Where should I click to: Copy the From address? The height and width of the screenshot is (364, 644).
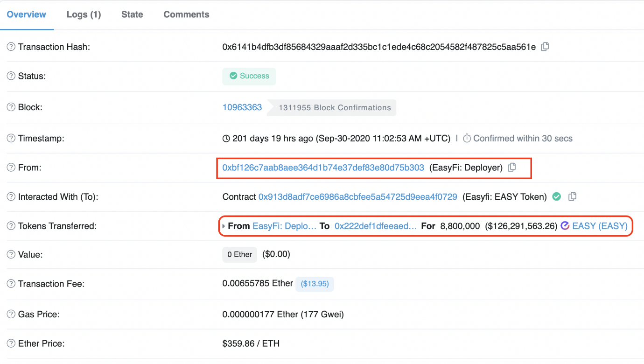tap(512, 168)
